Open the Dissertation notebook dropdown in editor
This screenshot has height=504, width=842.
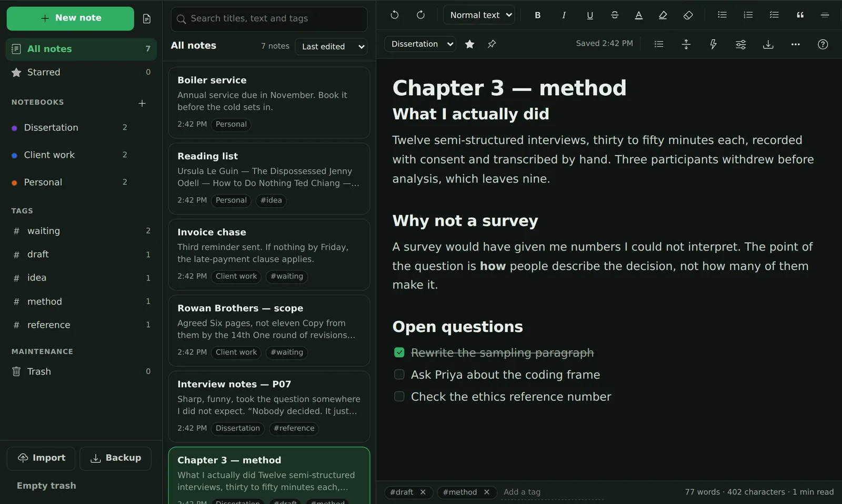pos(420,44)
